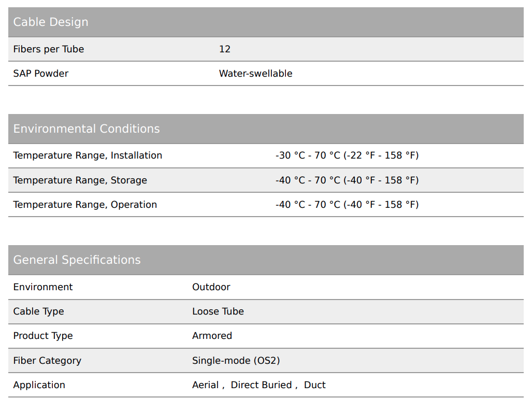Select the SAP Powder label

click(x=40, y=74)
